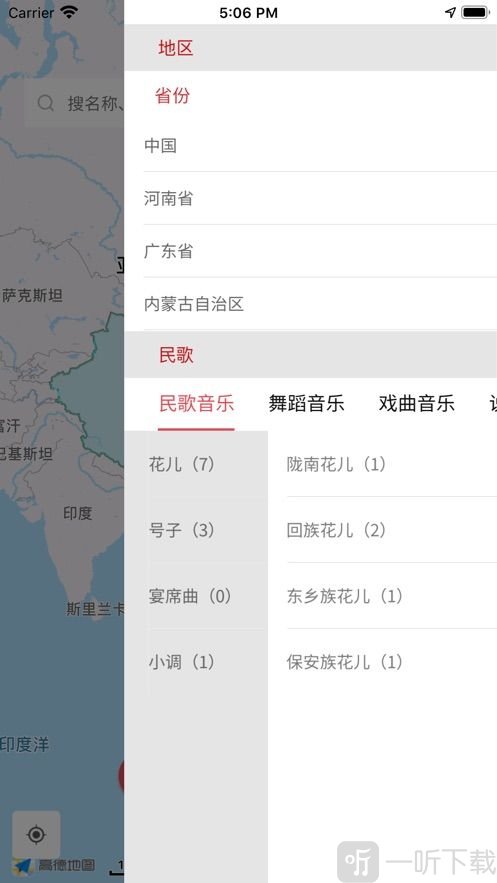Tap the 5:06 PM clock in status bar
The width and height of the screenshot is (497, 883).
click(248, 13)
